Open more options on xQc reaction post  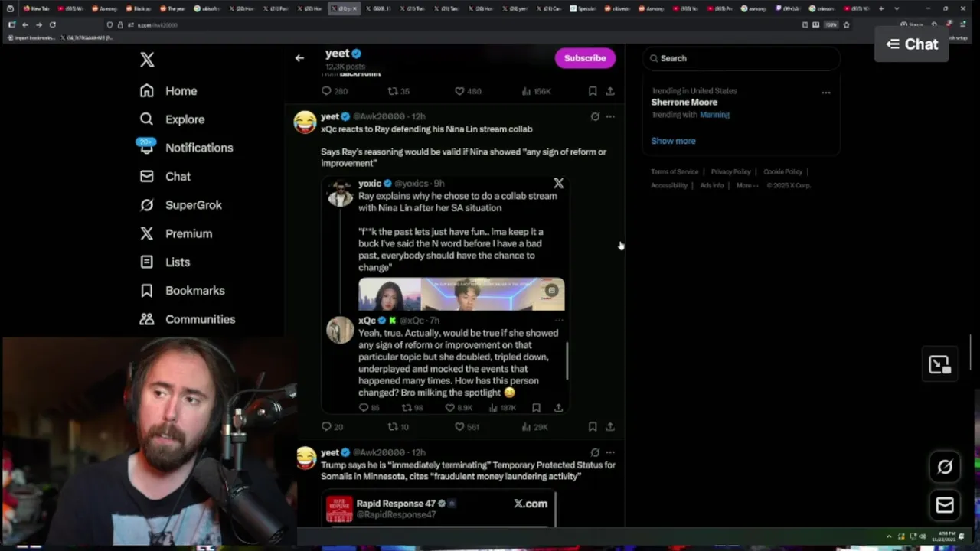click(610, 116)
